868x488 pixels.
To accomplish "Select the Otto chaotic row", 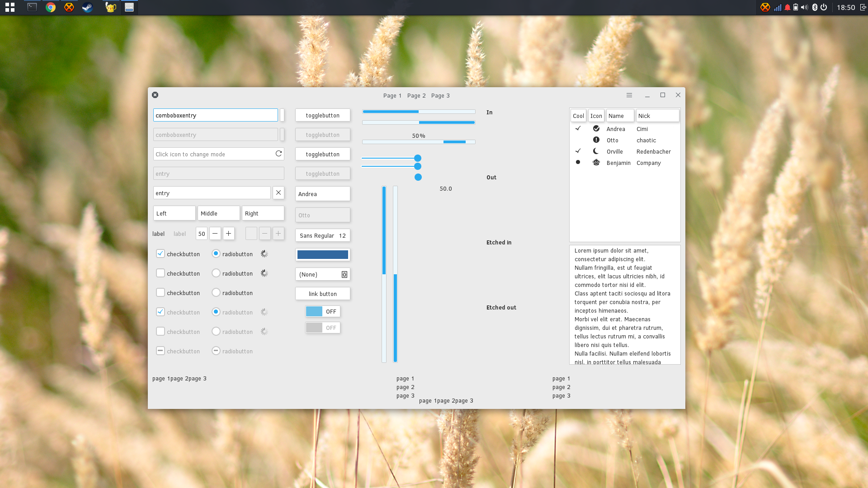I will (625, 140).
